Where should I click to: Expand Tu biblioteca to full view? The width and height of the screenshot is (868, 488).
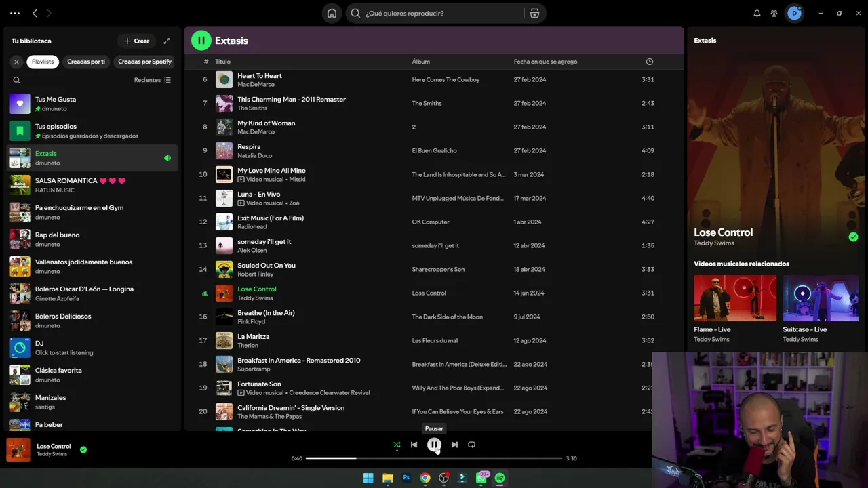pos(167,41)
